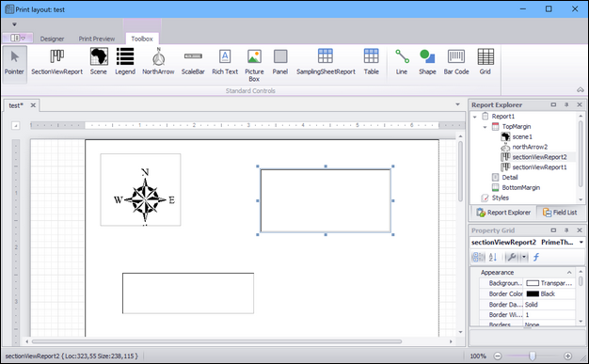The image size is (589, 364).
Task: Switch property grid to categorized view
Action: point(479,258)
